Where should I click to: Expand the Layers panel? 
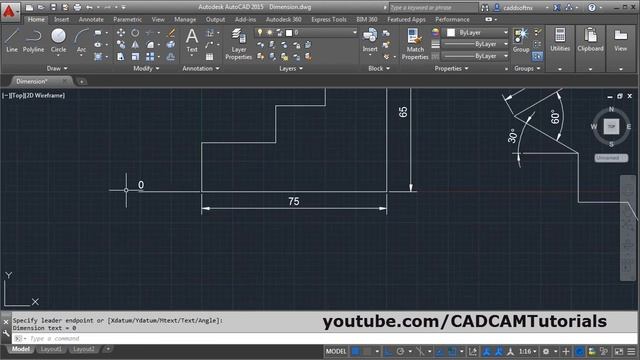coord(291,69)
